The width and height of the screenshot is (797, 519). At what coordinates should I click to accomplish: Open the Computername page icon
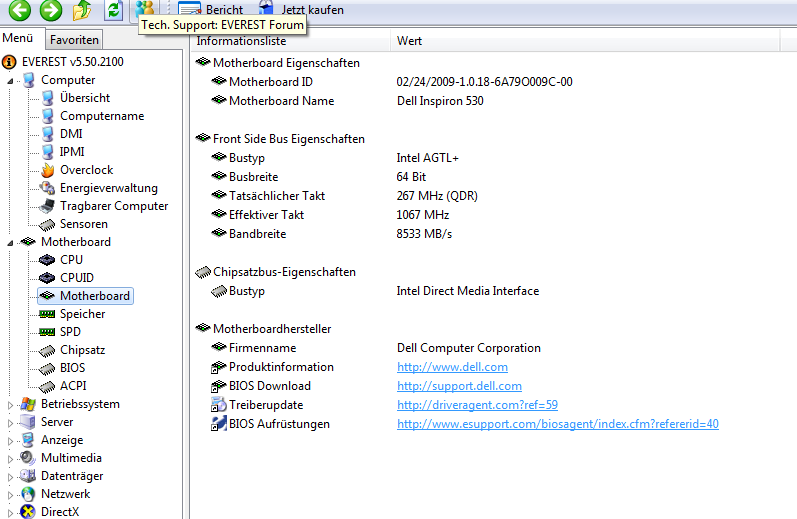[x=47, y=116]
